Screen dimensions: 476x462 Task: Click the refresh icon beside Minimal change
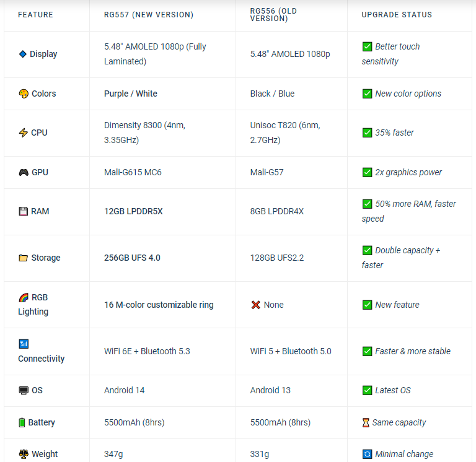pos(367,454)
